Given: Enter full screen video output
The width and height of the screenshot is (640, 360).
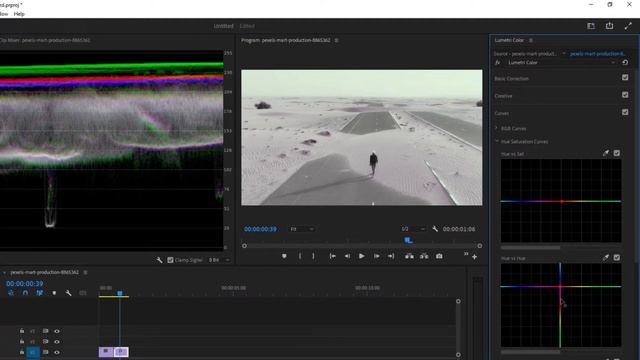Looking at the screenshot, I should pyautogui.click(x=628, y=26).
